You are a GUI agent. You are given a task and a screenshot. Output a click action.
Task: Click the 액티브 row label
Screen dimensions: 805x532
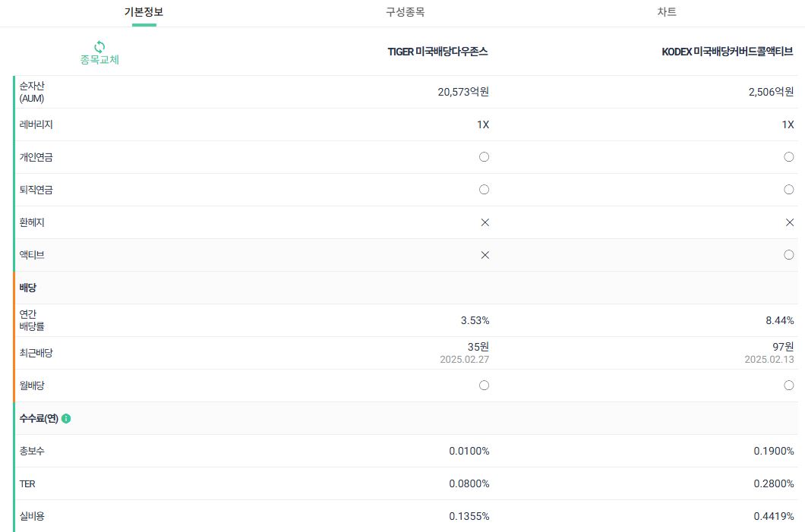[x=32, y=255]
